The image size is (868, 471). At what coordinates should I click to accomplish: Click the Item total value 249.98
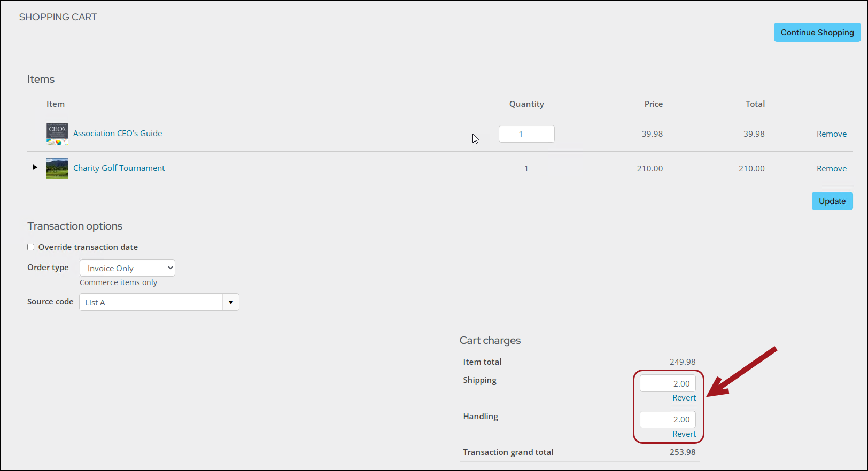tap(683, 362)
